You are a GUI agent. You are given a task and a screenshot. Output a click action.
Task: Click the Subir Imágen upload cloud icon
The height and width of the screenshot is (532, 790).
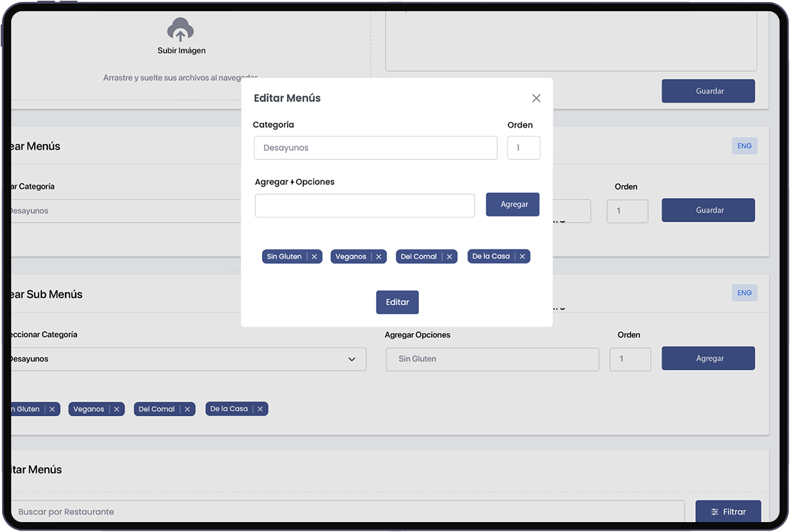(180, 30)
